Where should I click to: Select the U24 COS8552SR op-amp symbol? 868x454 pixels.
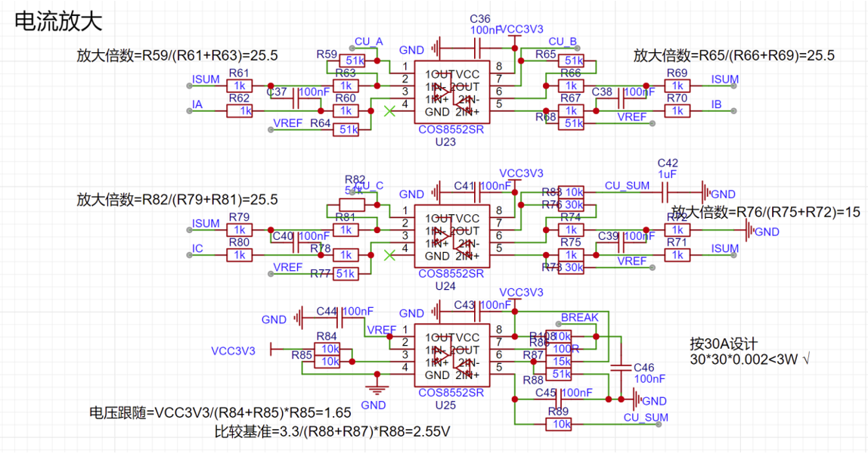451,237
